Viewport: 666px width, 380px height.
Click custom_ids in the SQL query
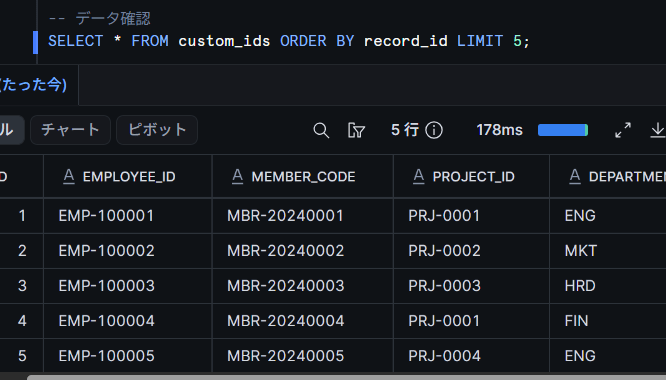pyautogui.click(x=224, y=41)
